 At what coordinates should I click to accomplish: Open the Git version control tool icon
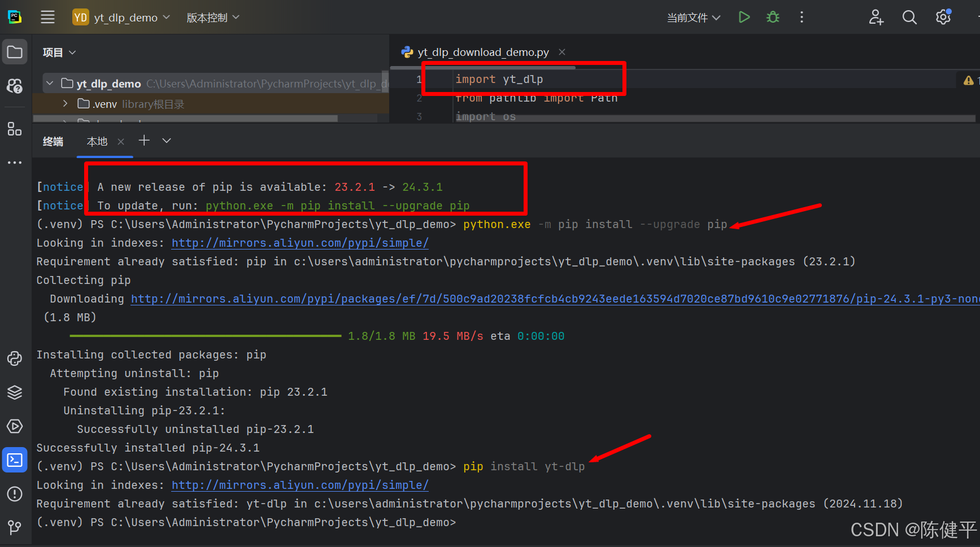(15, 527)
